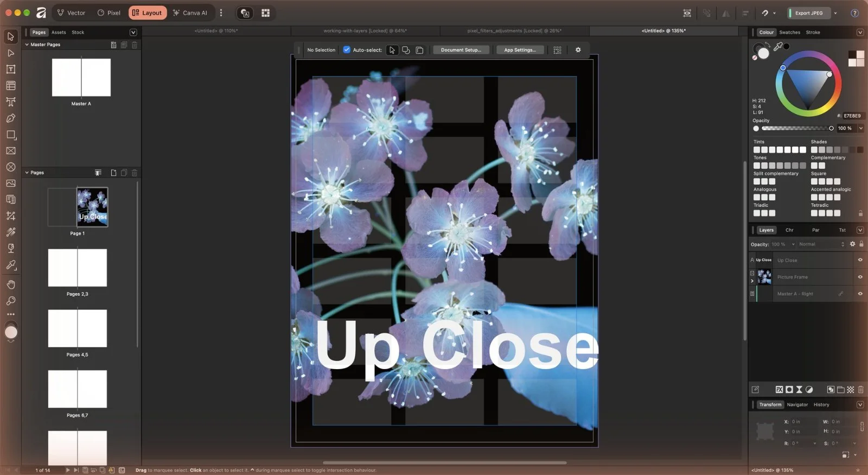Toggle the Auto-select checkbox
Viewport: 868px width, 475px height.
[x=347, y=50]
